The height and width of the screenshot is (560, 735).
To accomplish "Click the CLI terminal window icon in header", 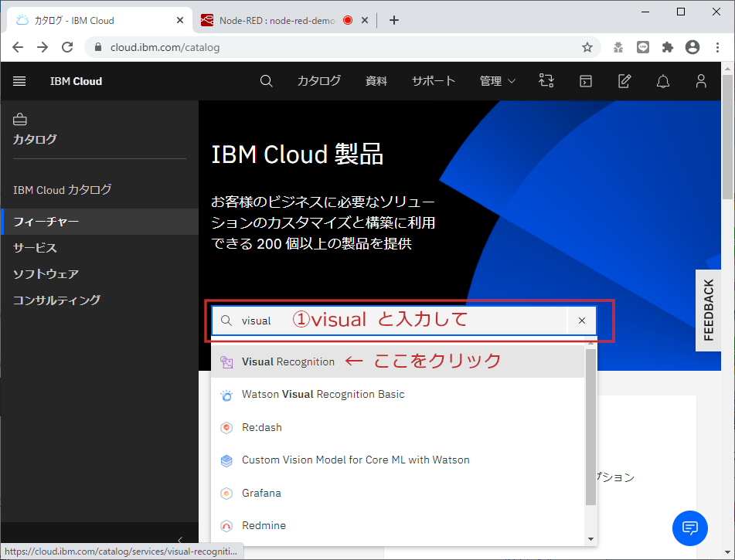I will (585, 80).
